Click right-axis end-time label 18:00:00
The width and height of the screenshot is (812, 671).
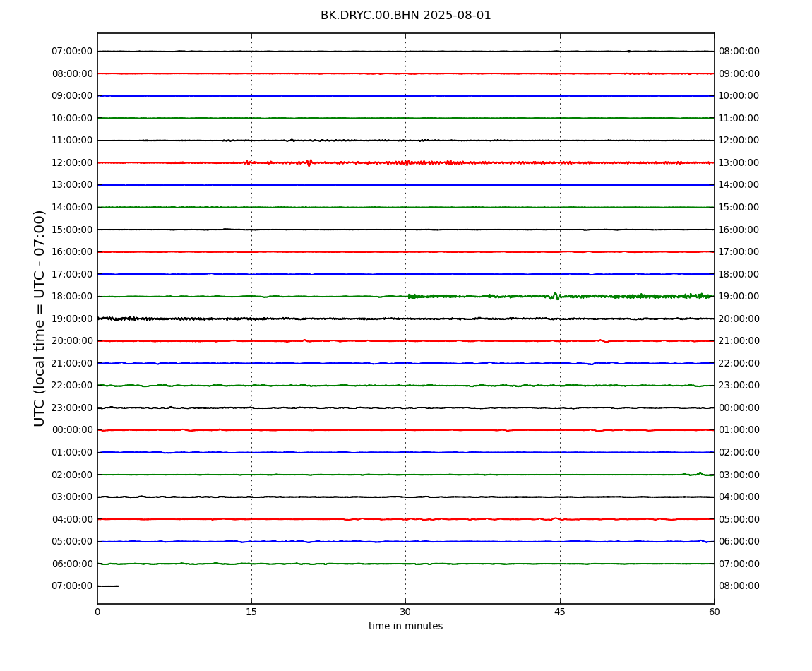click(739, 274)
